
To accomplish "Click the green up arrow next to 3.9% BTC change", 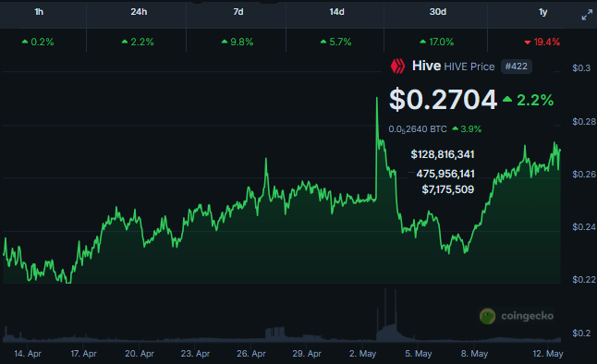I will 455,128.
